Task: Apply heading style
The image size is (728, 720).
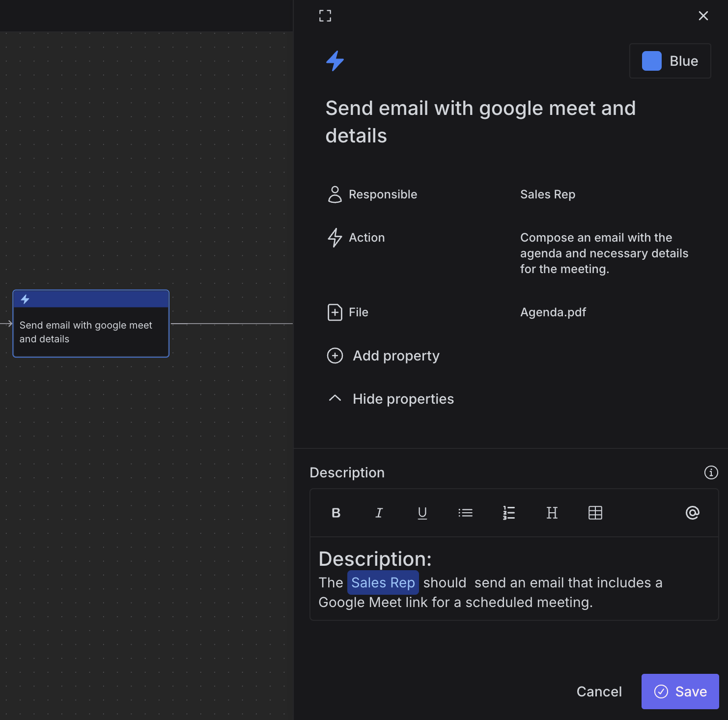Action: point(552,513)
